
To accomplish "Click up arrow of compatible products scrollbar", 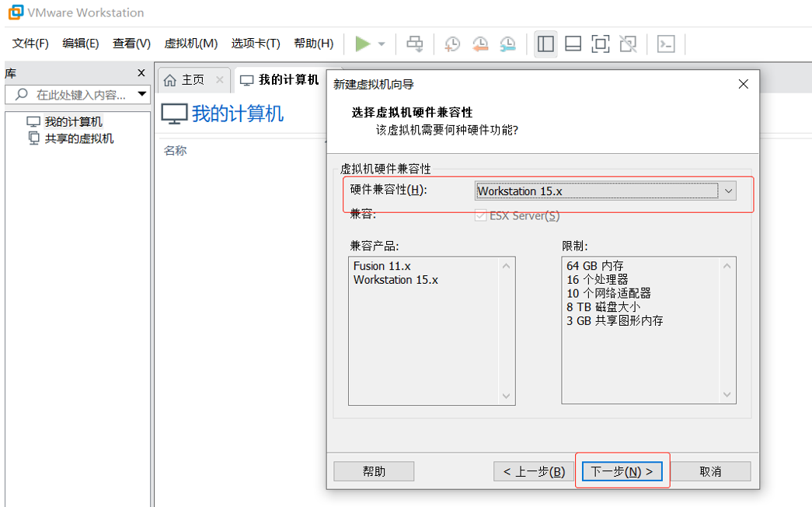I will pos(506,266).
